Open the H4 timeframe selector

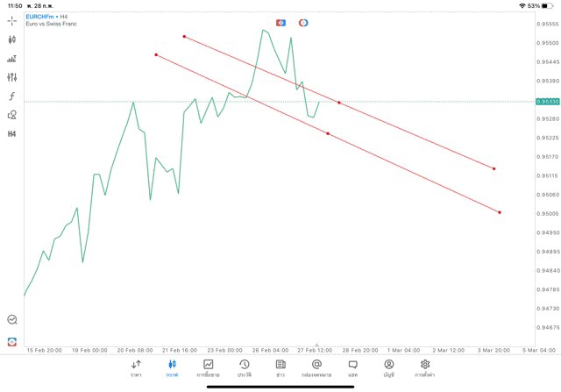point(12,134)
